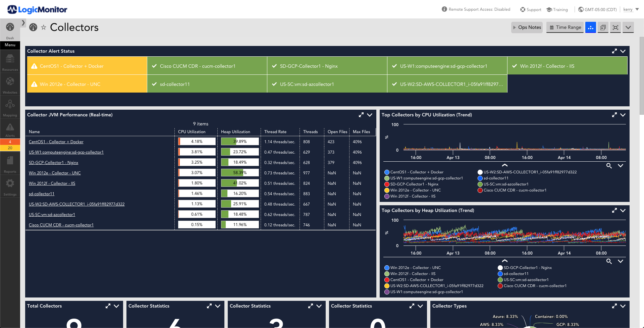Toggle Cisco CUCM CDR in CPU trend legend
Image resolution: width=644 pixels, height=328 pixels.
click(x=512, y=190)
